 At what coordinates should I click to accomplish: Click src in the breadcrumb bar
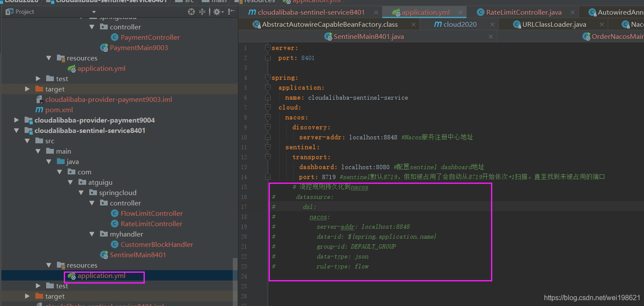189,1
